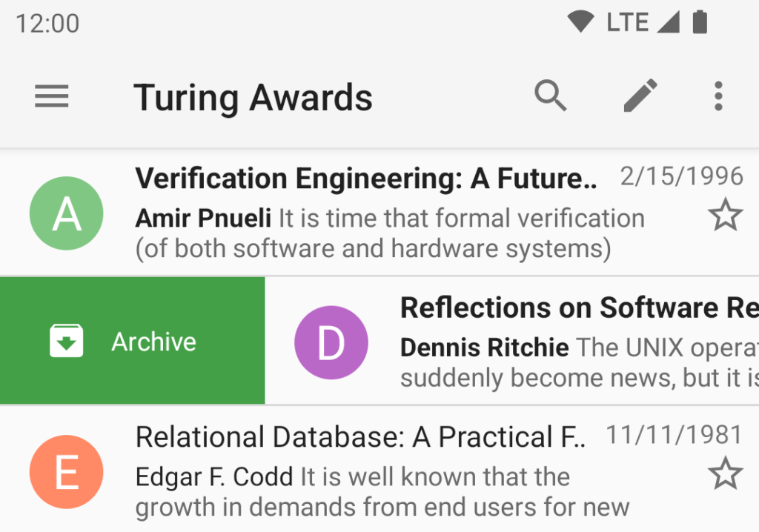Open Reflections on Software email subject
The image size is (759, 532).
(578, 307)
